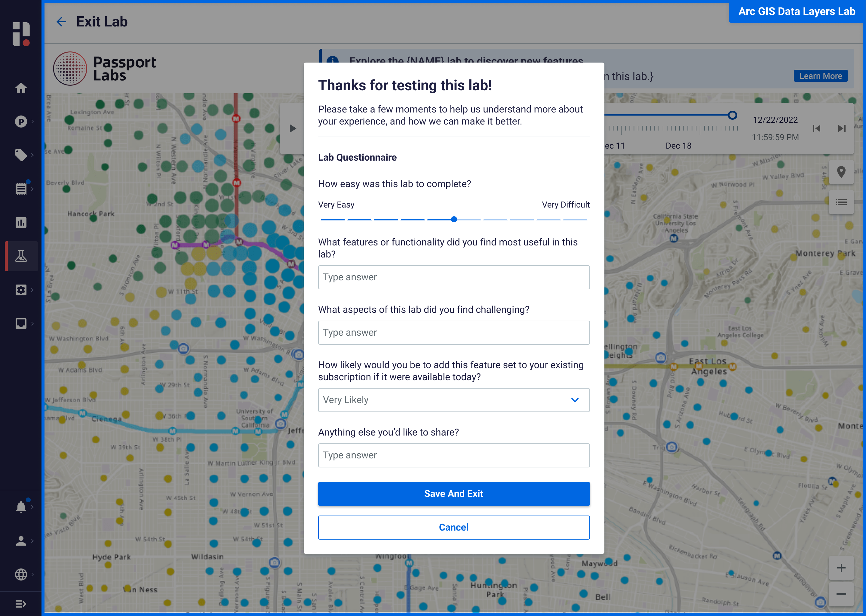Click the Very Difficult label
866x616 pixels.
point(566,205)
